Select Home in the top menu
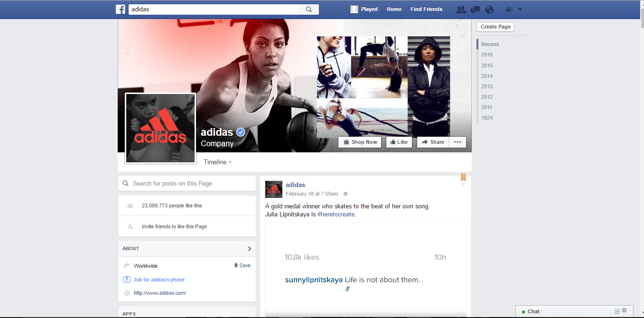This screenshot has height=318, width=644. pos(394,9)
